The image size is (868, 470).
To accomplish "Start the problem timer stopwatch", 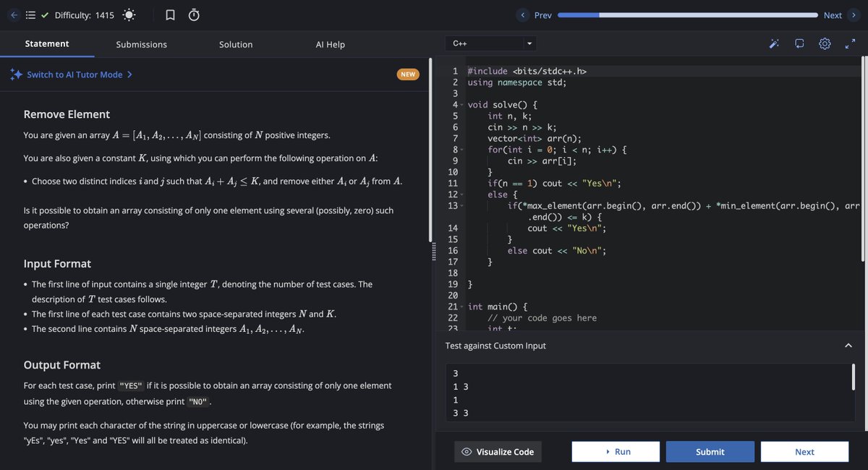I will pos(193,14).
